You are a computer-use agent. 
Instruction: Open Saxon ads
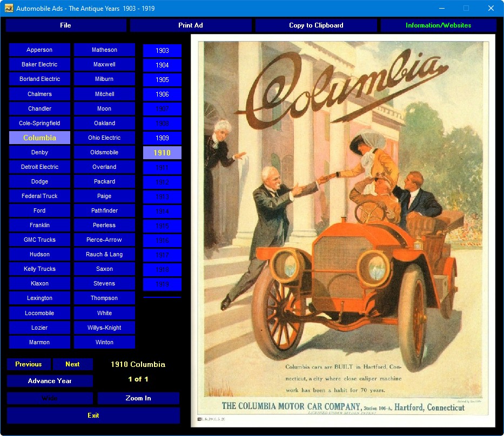pyautogui.click(x=104, y=269)
